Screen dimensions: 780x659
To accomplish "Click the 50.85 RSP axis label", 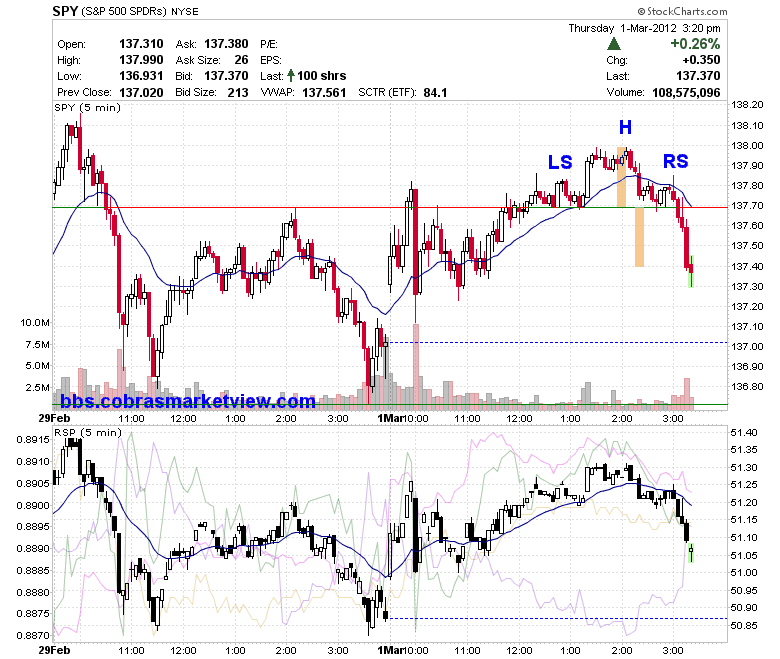I will [744, 625].
